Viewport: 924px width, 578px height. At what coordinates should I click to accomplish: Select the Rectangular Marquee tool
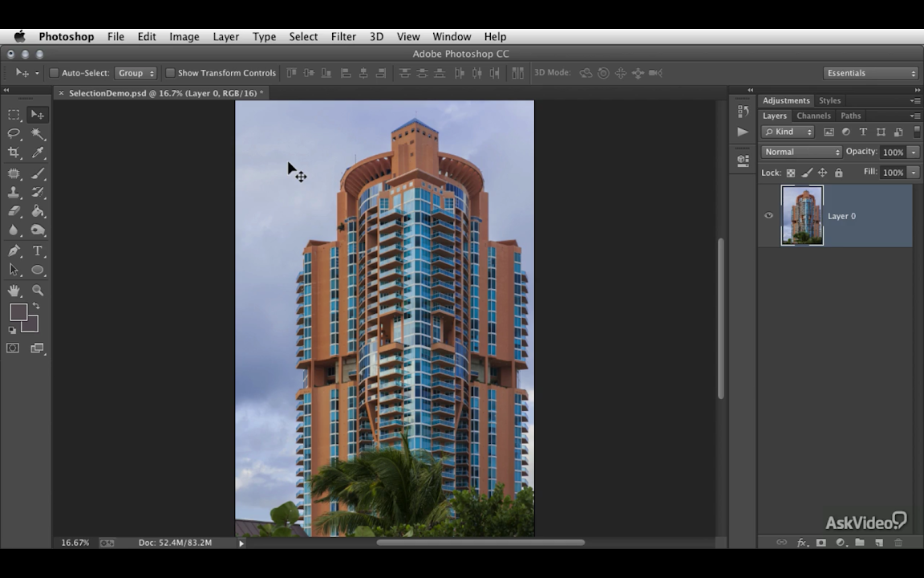coord(14,115)
